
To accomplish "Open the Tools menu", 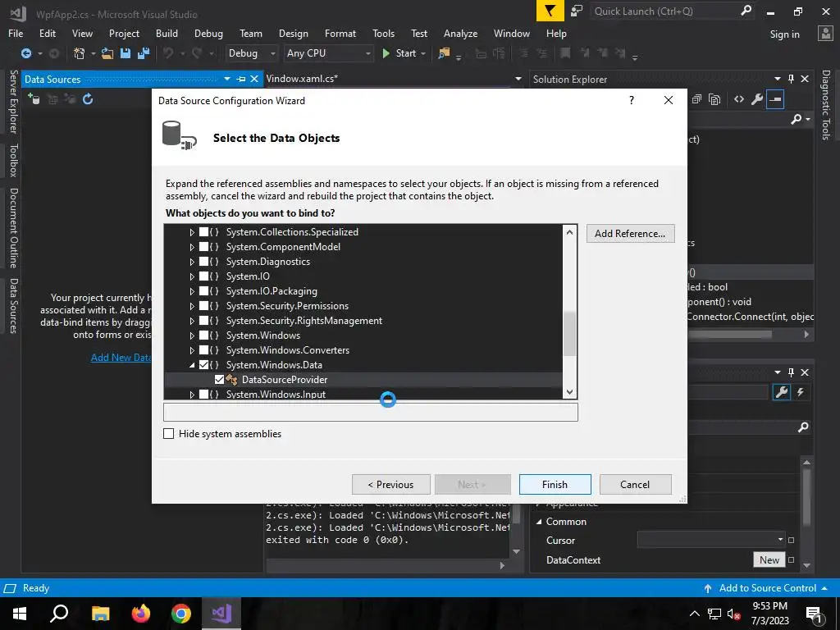I will point(384,33).
